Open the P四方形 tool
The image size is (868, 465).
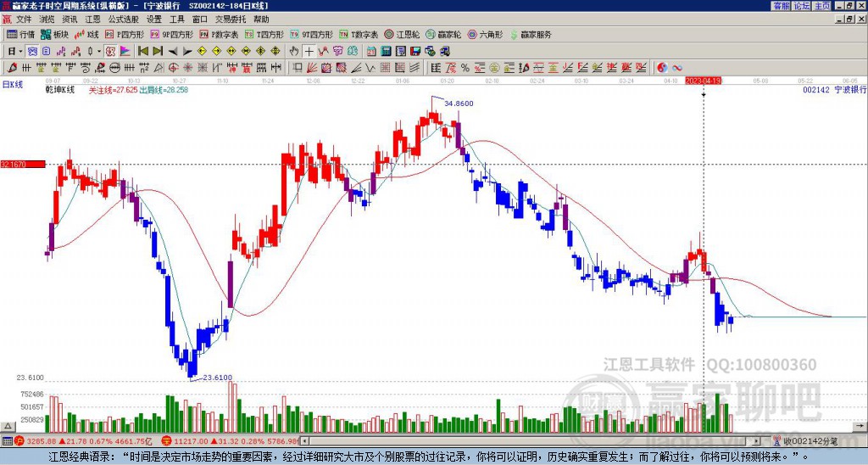pos(125,34)
